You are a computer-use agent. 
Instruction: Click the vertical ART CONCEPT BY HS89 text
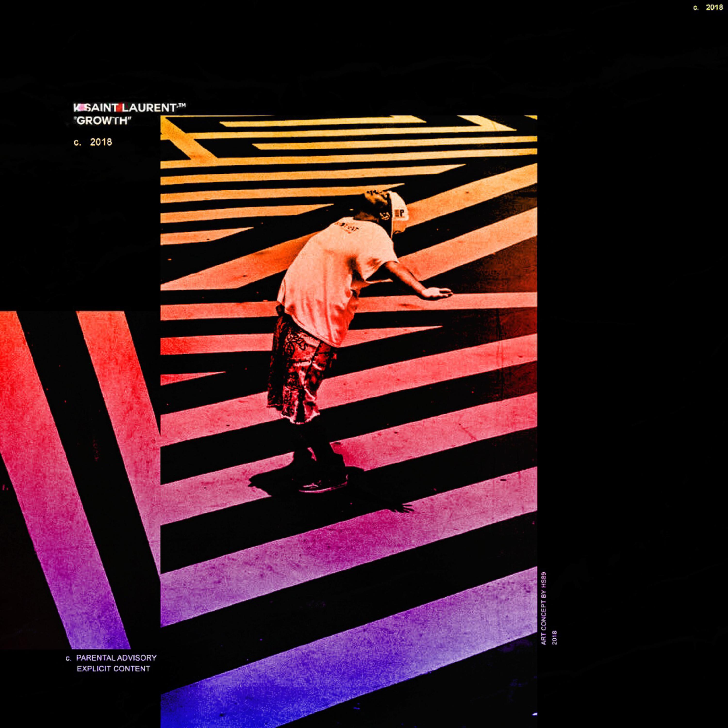543,609
